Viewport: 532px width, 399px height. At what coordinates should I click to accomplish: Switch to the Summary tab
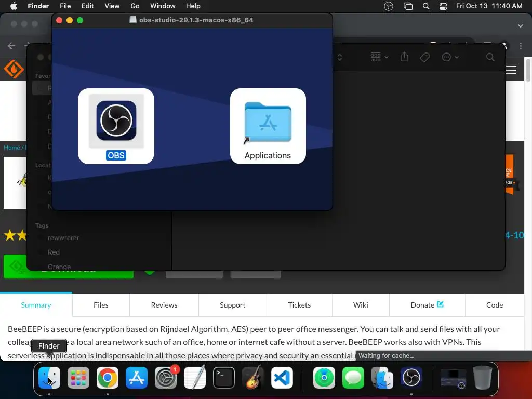tap(36, 305)
